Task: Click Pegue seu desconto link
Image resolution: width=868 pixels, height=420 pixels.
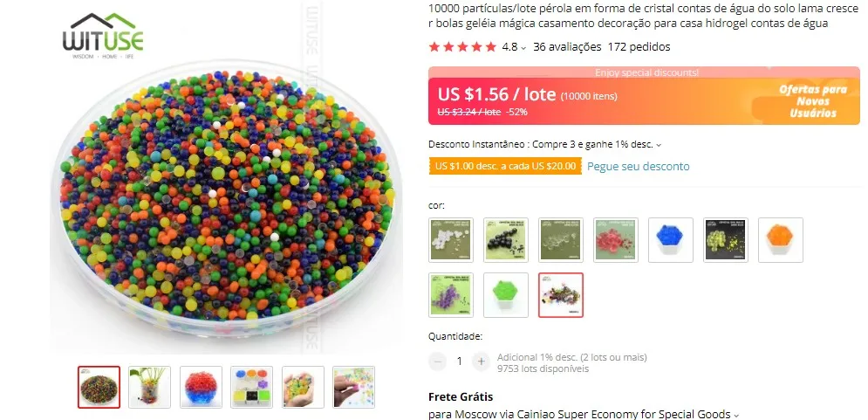Action: [639, 166]
